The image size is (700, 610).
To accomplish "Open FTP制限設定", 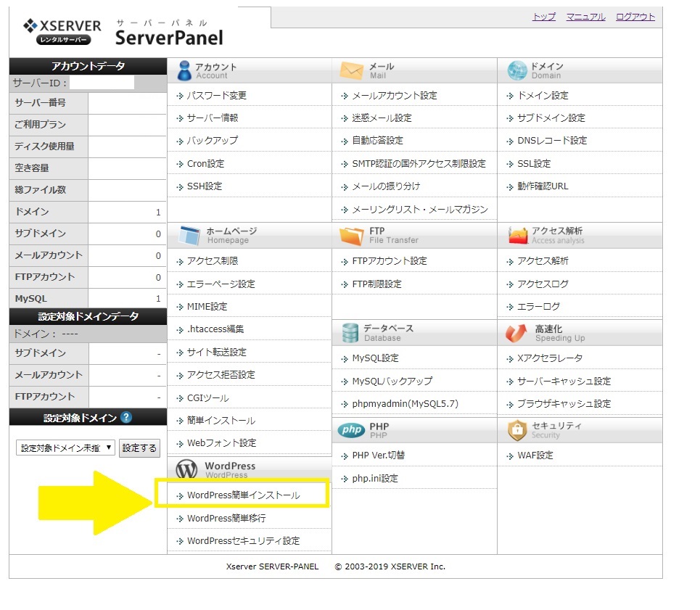I will tap(376, 284).
